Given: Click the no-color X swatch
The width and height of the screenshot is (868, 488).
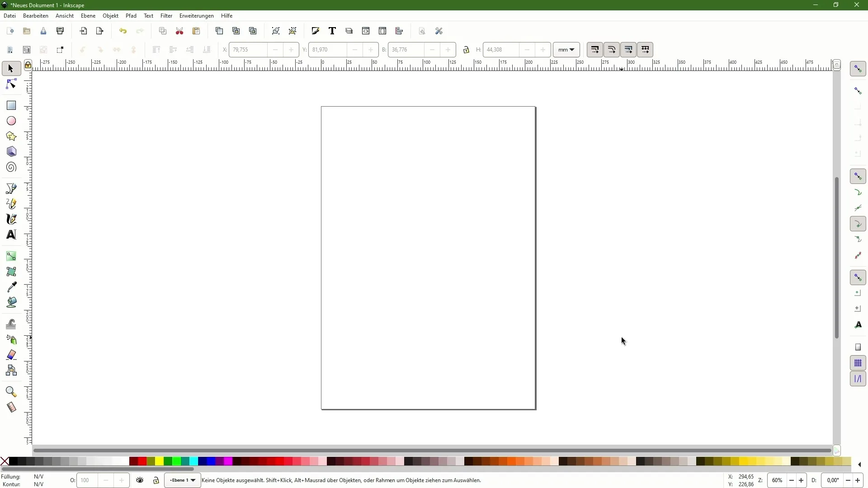Looking at the screenshot, I should click(5, 461).
